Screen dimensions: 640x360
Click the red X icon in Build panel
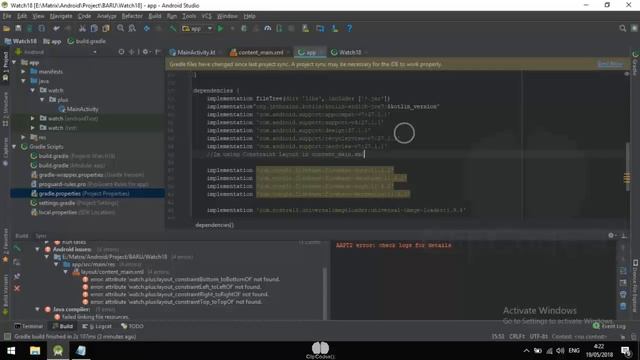[17, 289]
